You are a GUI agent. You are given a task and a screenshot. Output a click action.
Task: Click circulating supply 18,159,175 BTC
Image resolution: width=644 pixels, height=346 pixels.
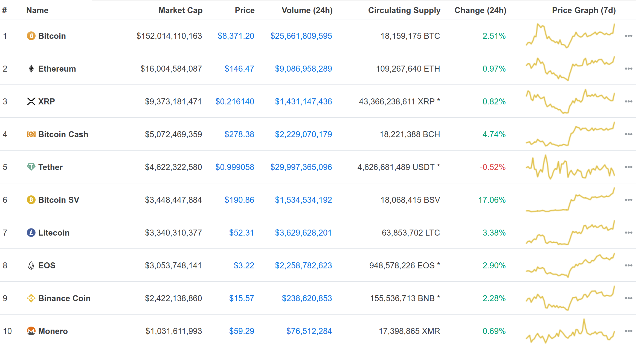click(x=410, y=36)
